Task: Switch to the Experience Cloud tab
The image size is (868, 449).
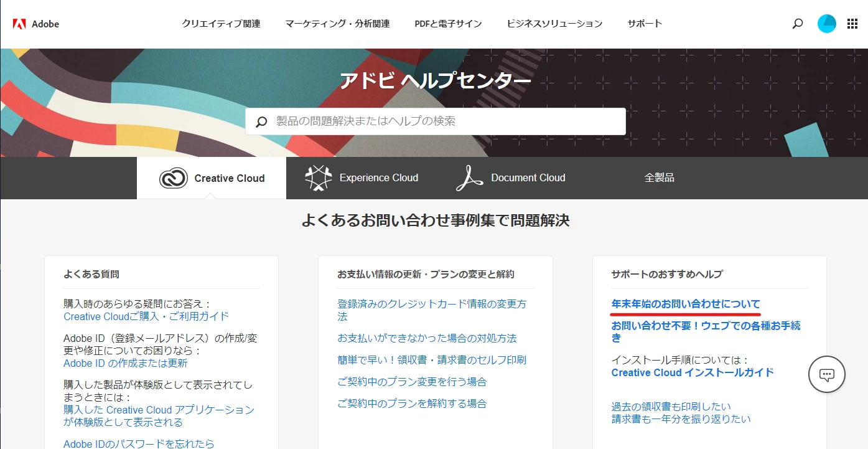Action: coord(361,178)
